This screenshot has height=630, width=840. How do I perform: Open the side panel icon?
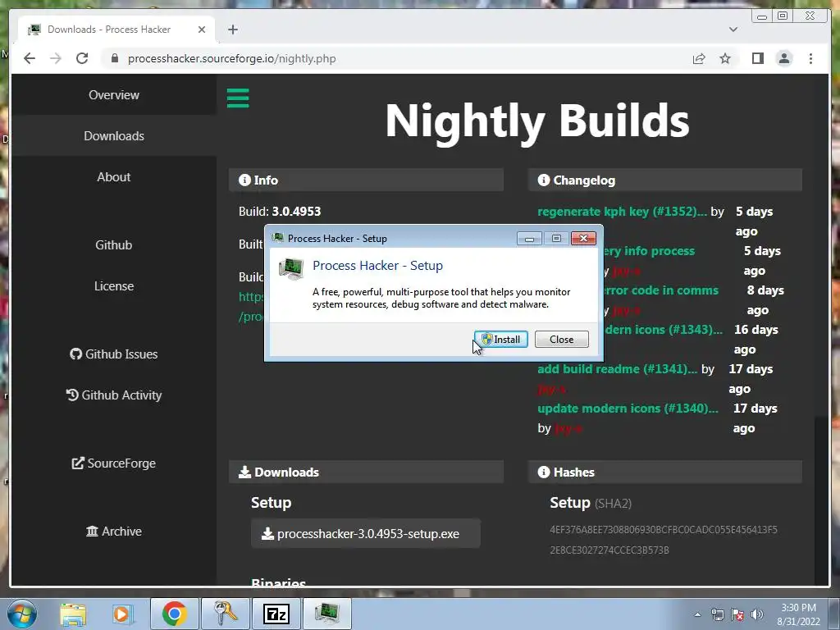coord(757,58)
